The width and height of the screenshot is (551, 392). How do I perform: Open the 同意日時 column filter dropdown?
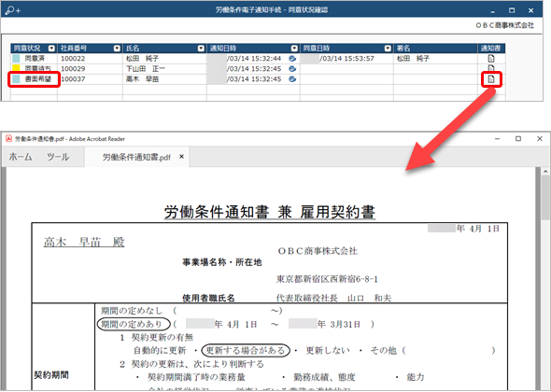pos(388,49)
